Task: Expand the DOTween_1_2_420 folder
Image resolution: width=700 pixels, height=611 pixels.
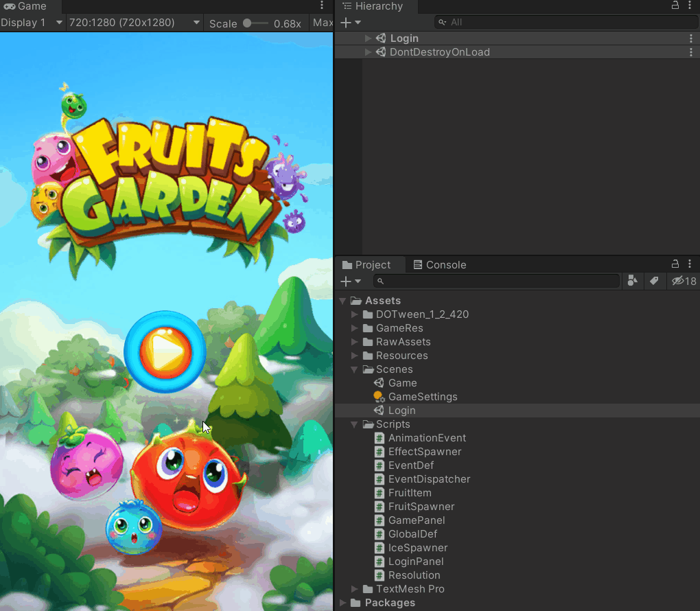Action: 355,314
